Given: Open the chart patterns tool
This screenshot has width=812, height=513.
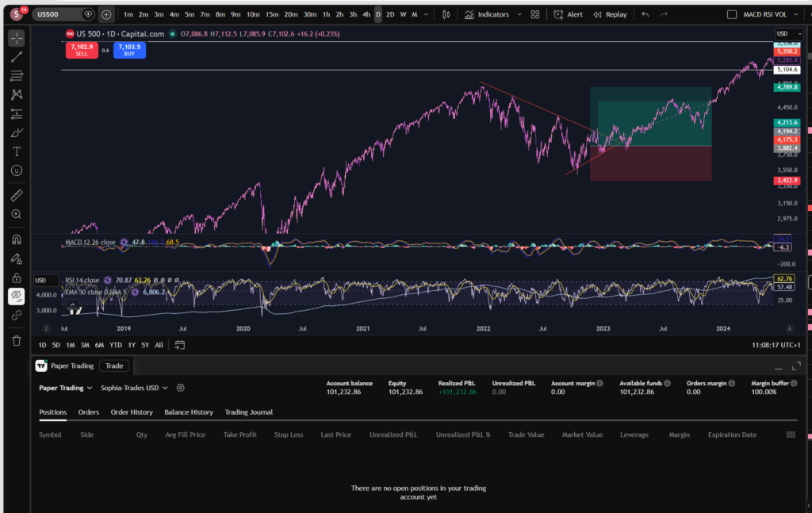Looking at the screenshot, I should pyautogui.click(x=17, y=94).
